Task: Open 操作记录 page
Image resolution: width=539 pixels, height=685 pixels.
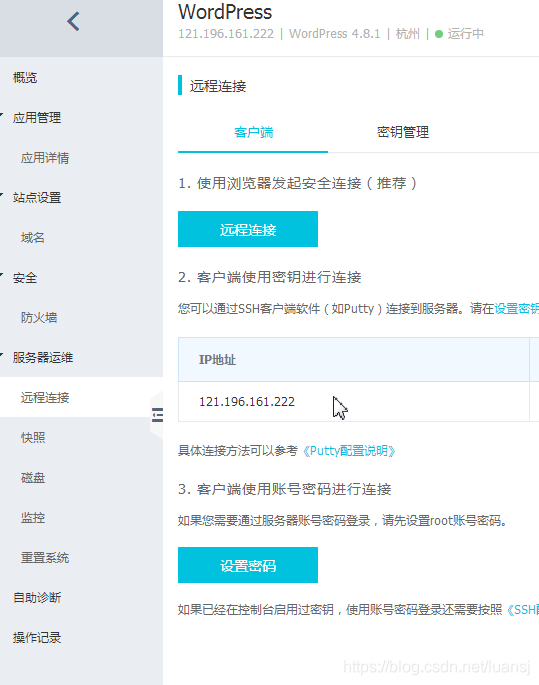Action: click(x=37, y=637)
